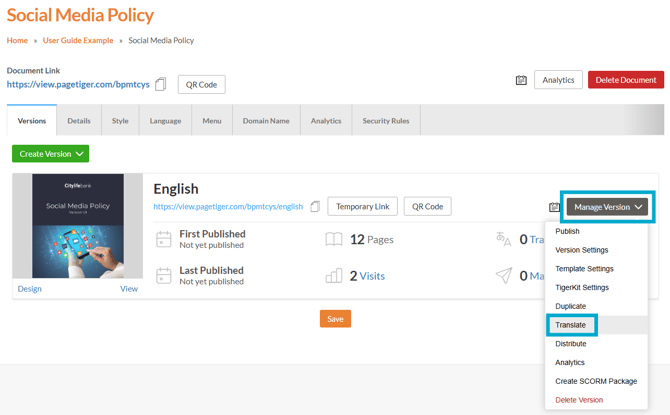The height and width of the screenshot is (415, 670).
Task: Click the red Delete Document button
Action: pyautogui.click(x=626, y=80)
